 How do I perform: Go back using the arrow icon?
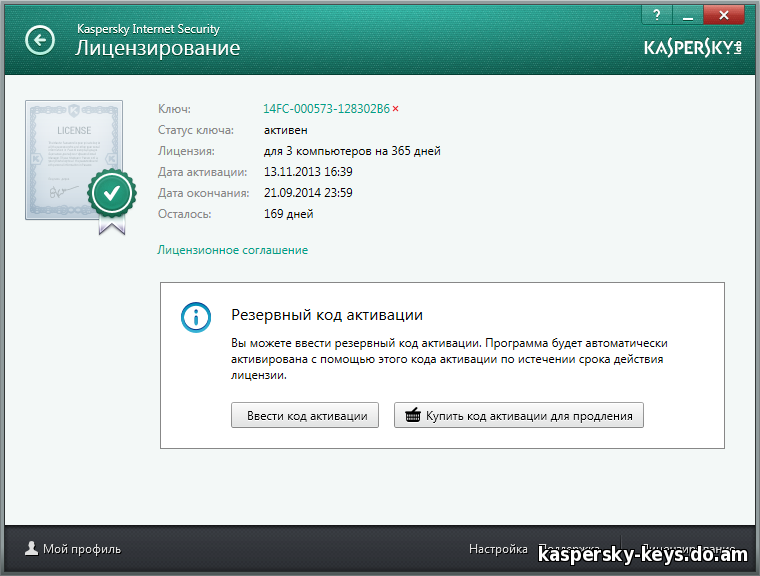point(40,40)
